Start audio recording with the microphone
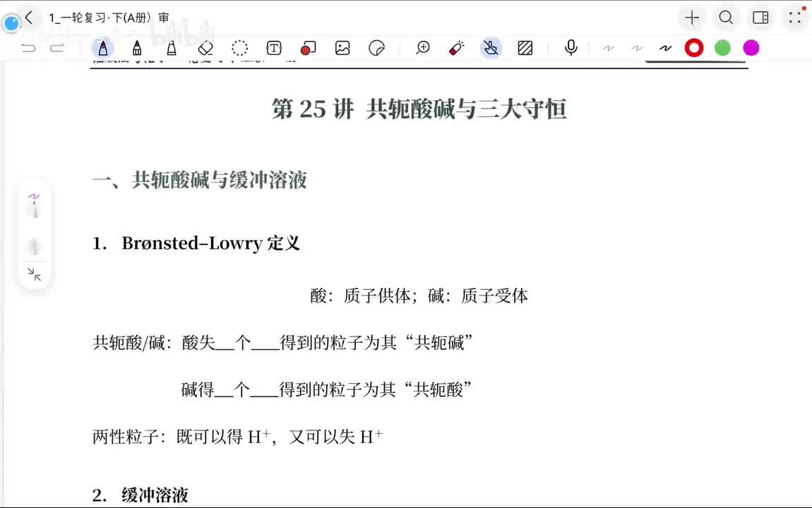This screenshot has width=812, height=508. 571,47
